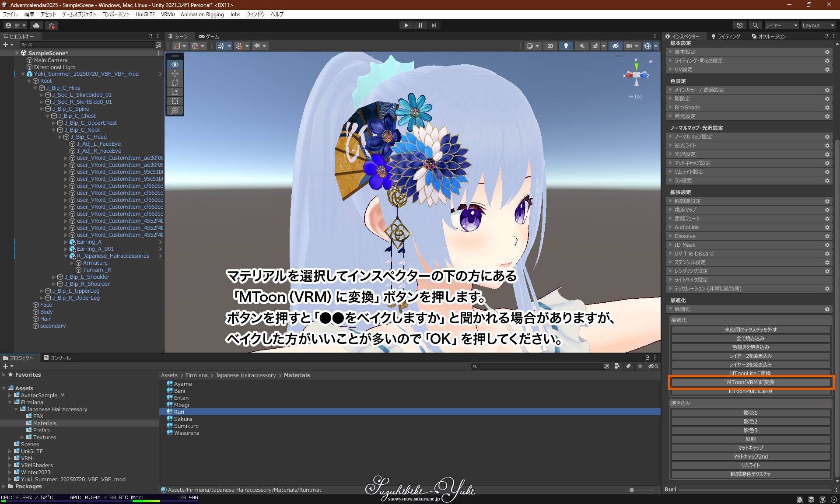Toggle scene lighting bulb button
Screen dimensions: 840x504
tap(566, 46)
